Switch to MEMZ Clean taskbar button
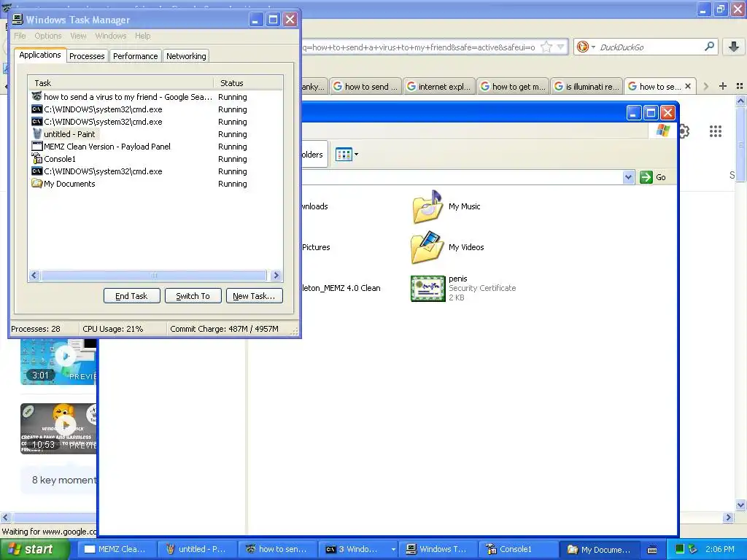747x560 pixels. (x=116, y=549)
